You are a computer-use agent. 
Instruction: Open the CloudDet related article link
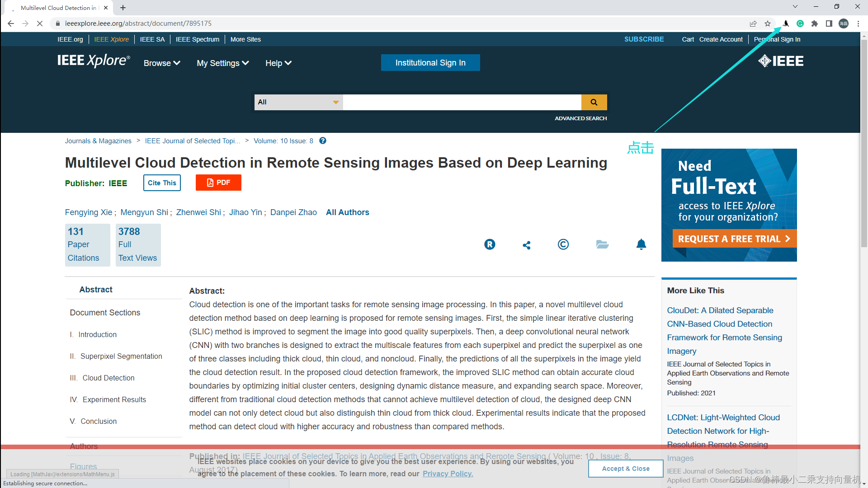click(724, 331)
